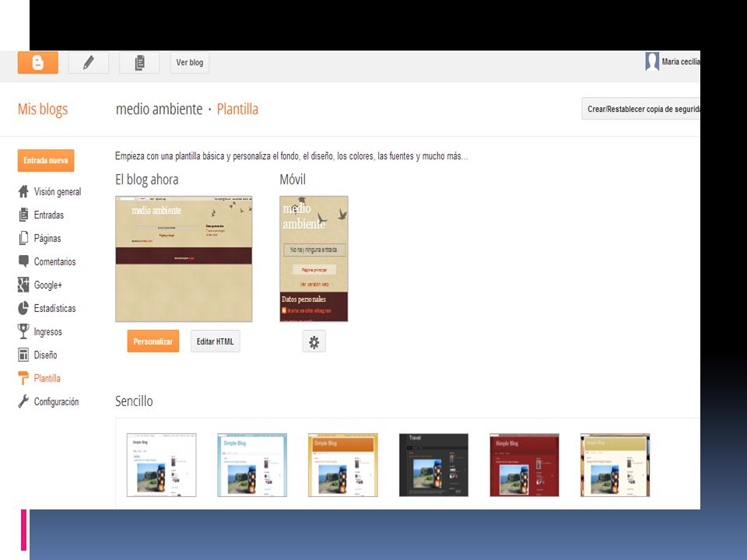Click the Comentarios speech bubble icon
Viewport: 747px width, 560px height.
[x=23, y=261]
